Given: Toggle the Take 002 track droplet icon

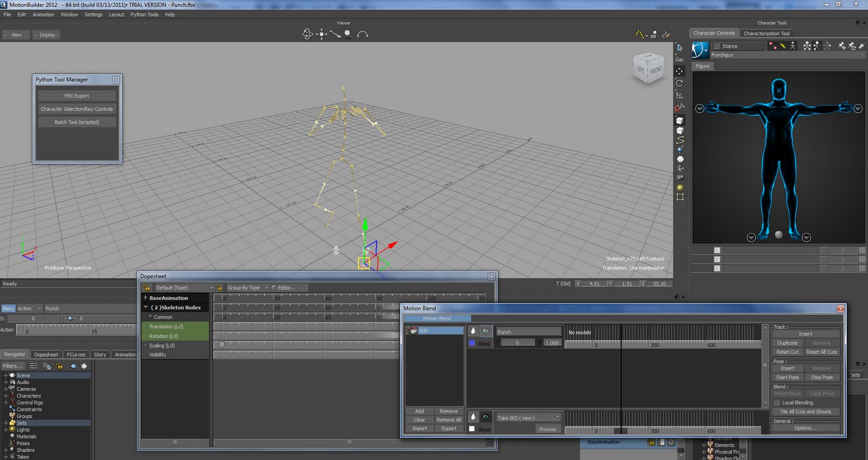Looking at the screenshot, I should tap(473, 417).
